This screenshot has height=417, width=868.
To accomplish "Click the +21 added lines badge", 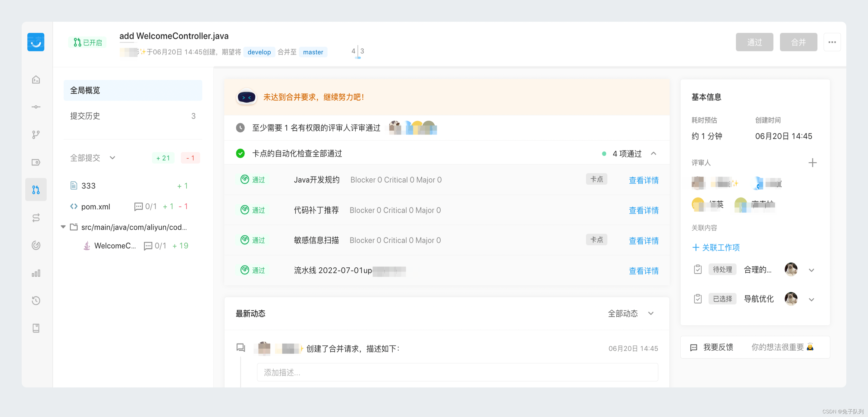I will click(x=163, y=158).
